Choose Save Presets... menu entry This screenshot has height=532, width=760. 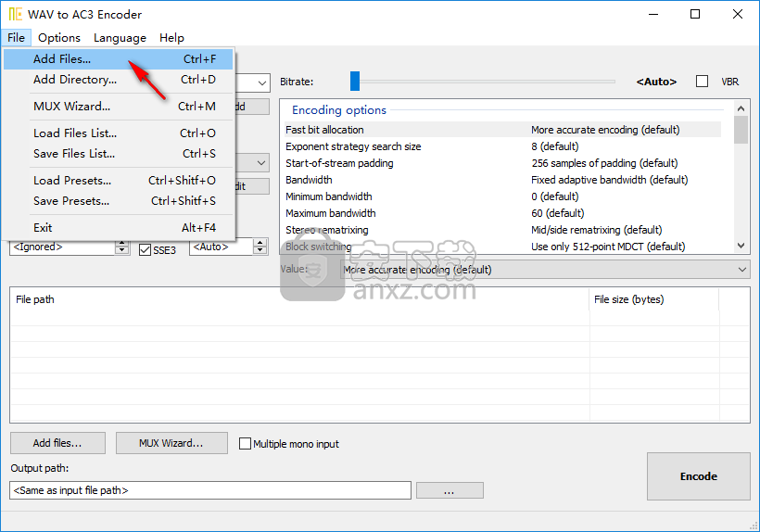tap(119, 200)
